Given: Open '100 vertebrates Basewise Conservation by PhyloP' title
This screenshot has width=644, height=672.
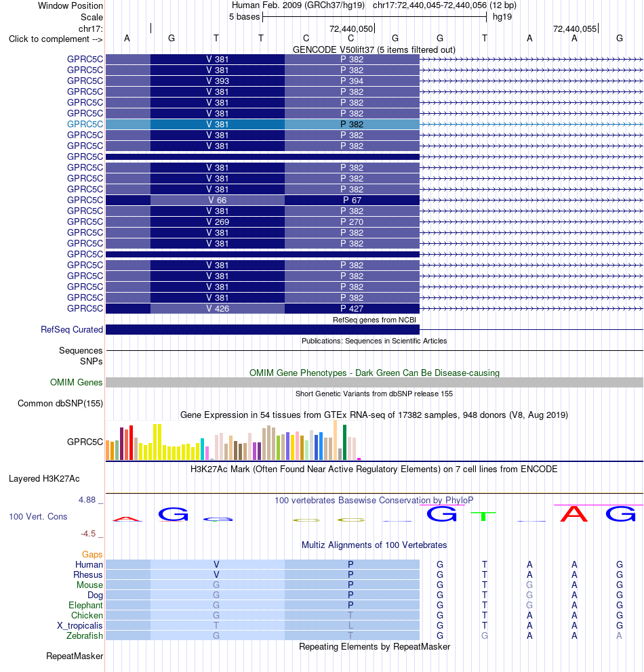Looking at the screenshot, I should click(374, 500).
